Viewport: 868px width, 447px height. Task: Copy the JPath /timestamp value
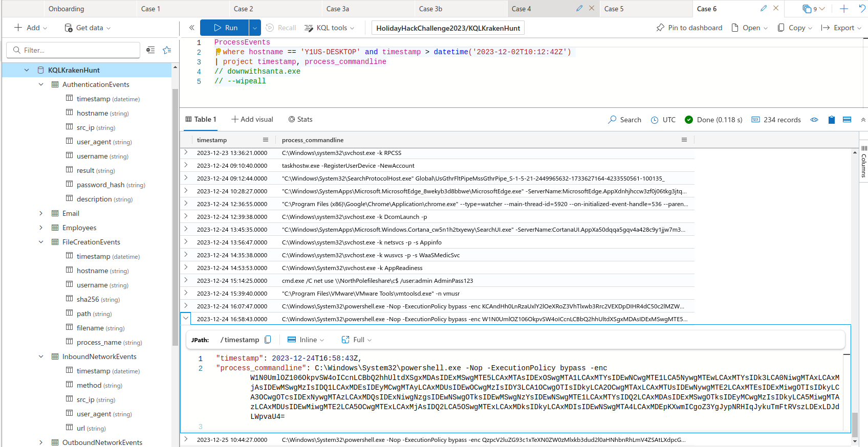(x=268, y=340)
